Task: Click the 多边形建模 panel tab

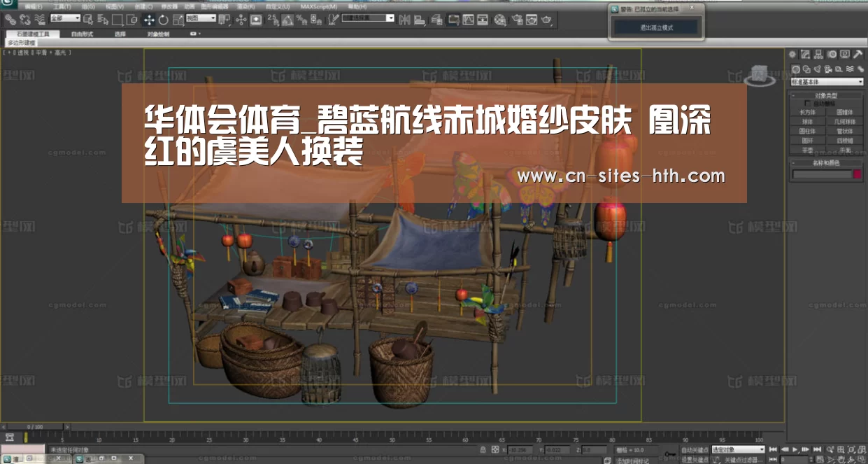Action: coord(20,43)
